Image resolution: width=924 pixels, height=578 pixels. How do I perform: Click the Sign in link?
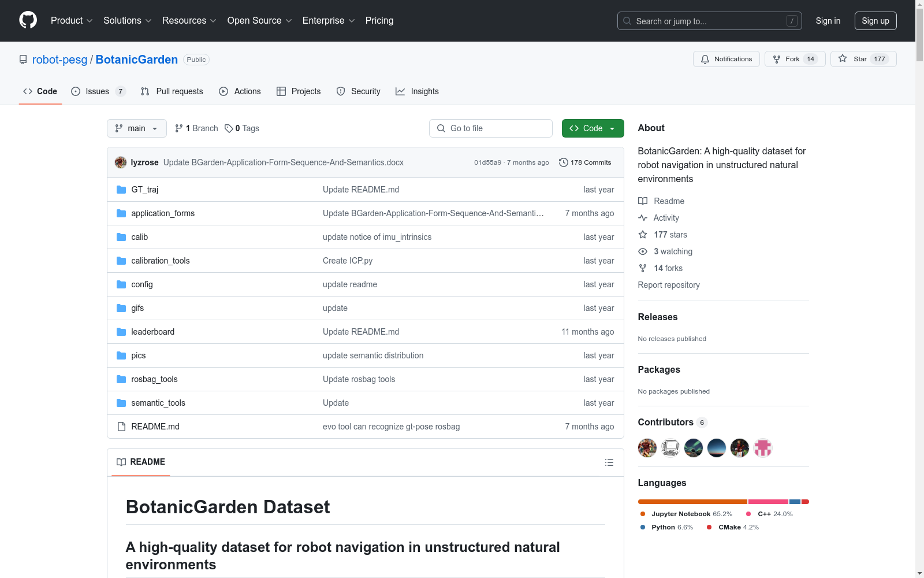click(x=828, y=21)
